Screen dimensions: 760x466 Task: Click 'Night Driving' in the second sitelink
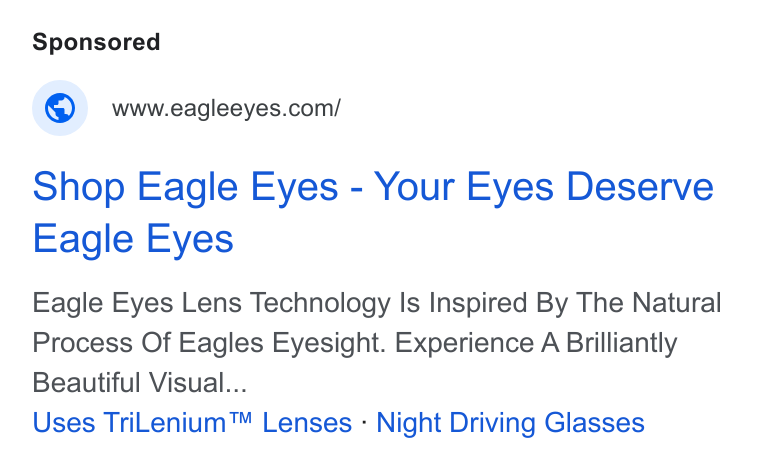[456, 422]
